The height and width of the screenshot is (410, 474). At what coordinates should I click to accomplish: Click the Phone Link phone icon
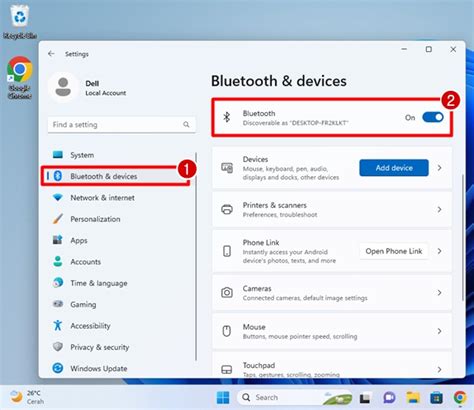click(x=227, y=251)
